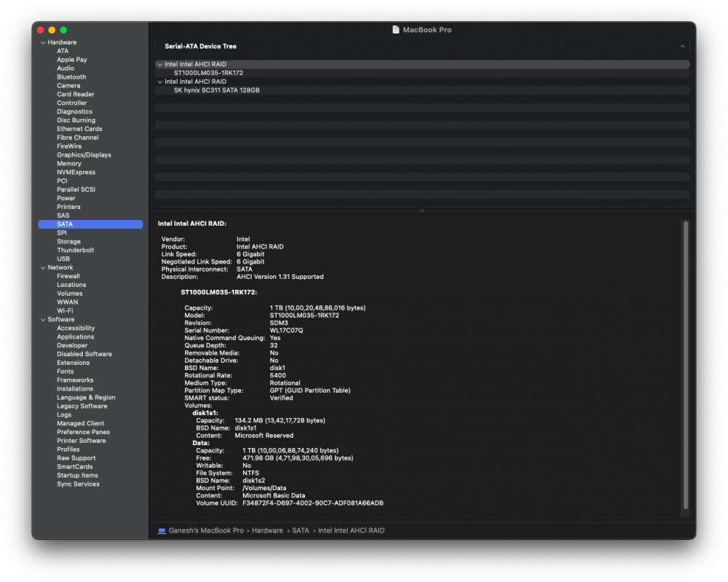Image resolution: width=728 pixels, height=582 pixels.
Task: Click the laptop icon in the path bar
Action: pos(162,530)
